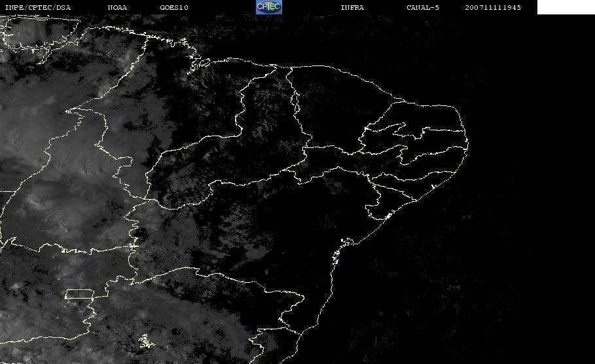This screenshot has height=364, width=595.
Task: Click the 200711111945 timestamp
Action: pos(493,8)
